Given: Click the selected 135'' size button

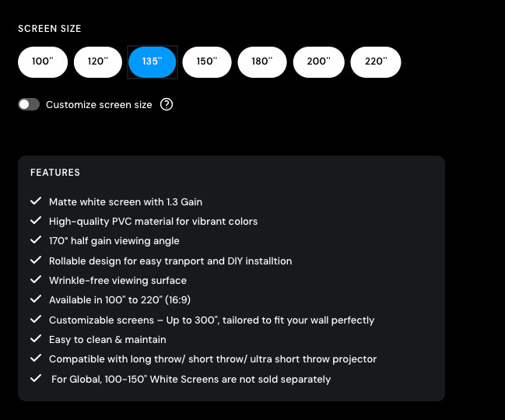Looking at the screenshot, I should tap(153, 62).
